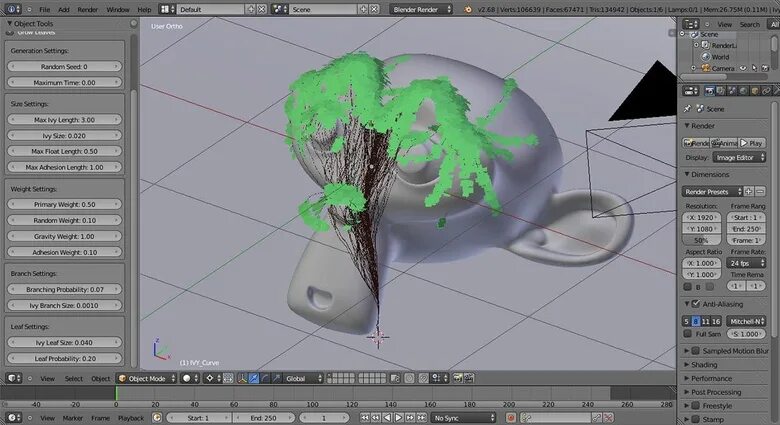Screen dimensions: 780x425
Task: Click the Blender logo in the info bar
Action: pos(468,9)
